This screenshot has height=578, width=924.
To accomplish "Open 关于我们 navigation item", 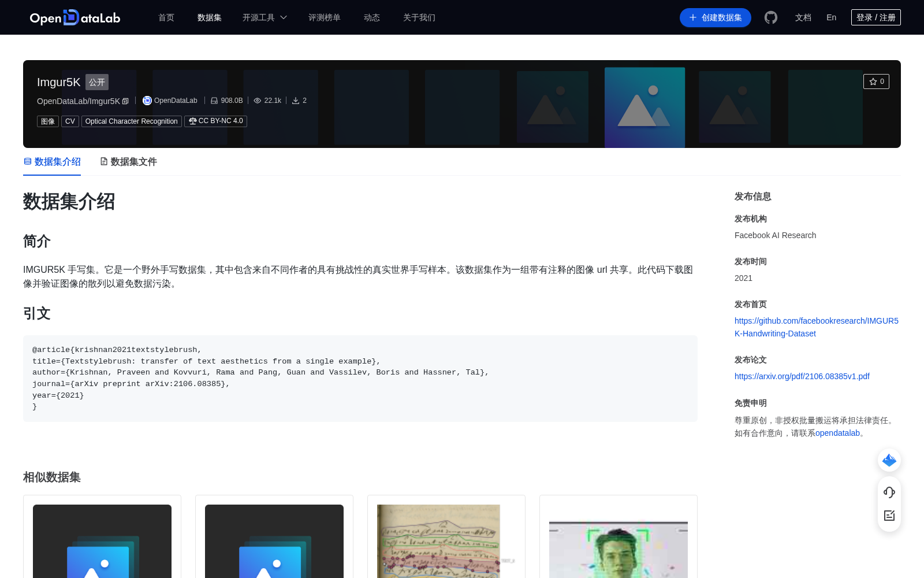I will (x=419, y=17).
